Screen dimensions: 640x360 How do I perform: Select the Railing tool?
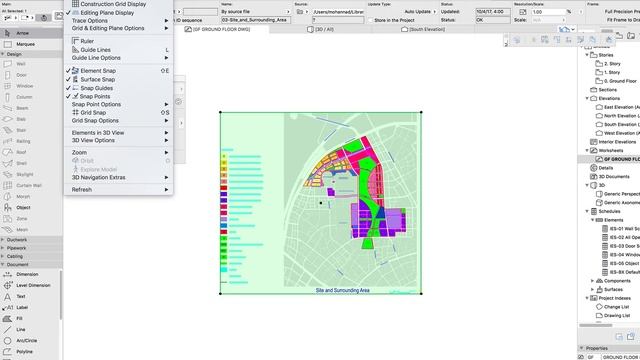click(31, 141)
